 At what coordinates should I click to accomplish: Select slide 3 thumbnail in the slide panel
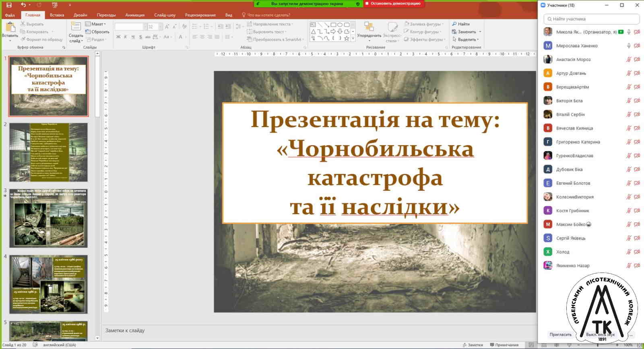pyautogui.click(x=48, y=218)
